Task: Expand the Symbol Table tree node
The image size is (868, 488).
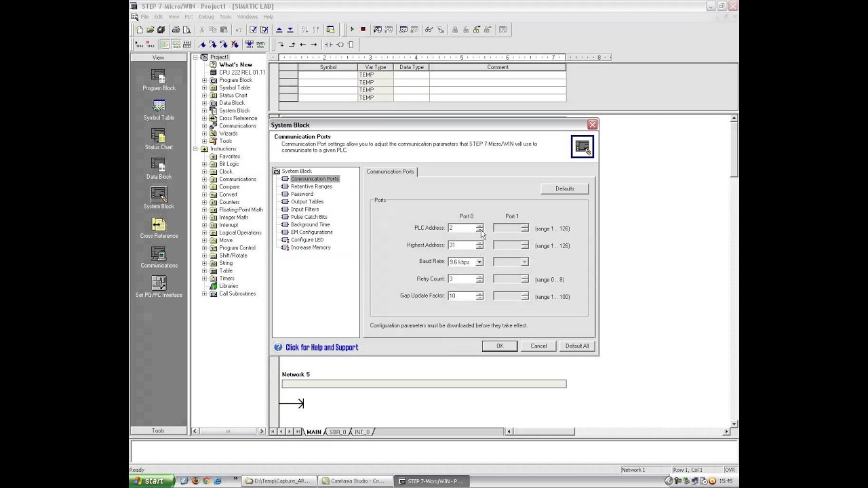Action: [x=205, y=87]
